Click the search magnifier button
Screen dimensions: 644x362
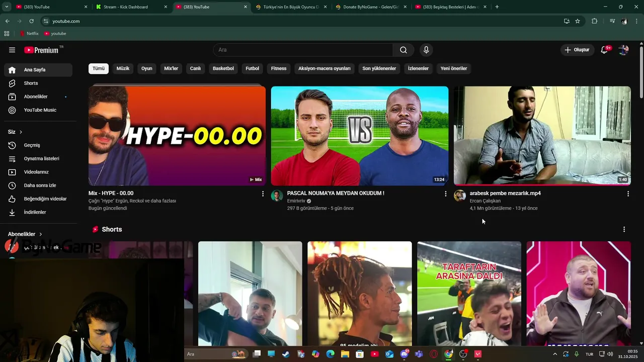pos(404,50)
